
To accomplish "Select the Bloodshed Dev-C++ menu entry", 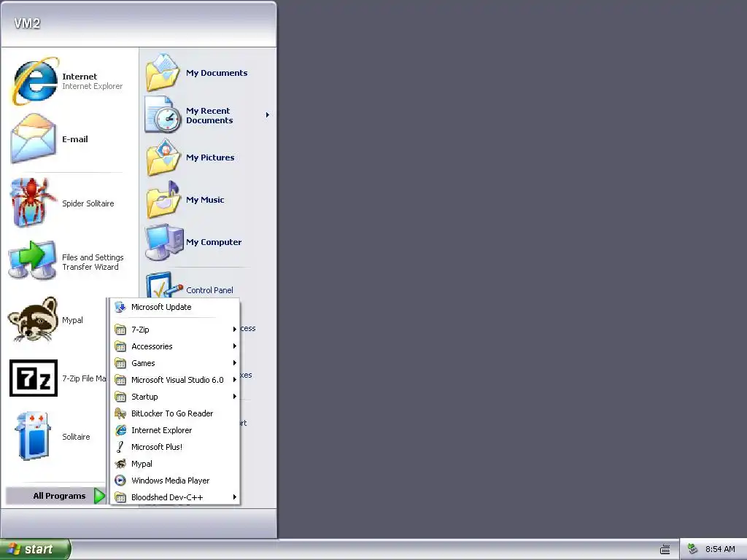I will pyautogui.click(x=175, y=497).
